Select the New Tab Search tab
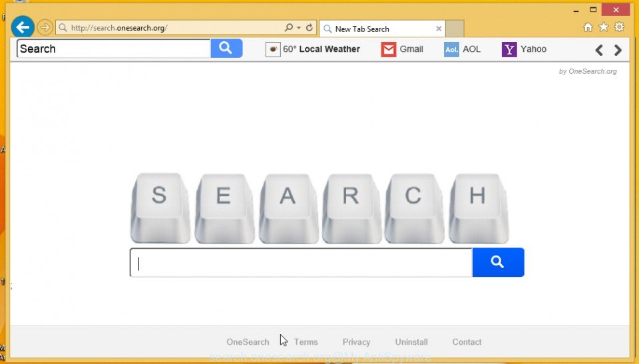 click(378, 29)
